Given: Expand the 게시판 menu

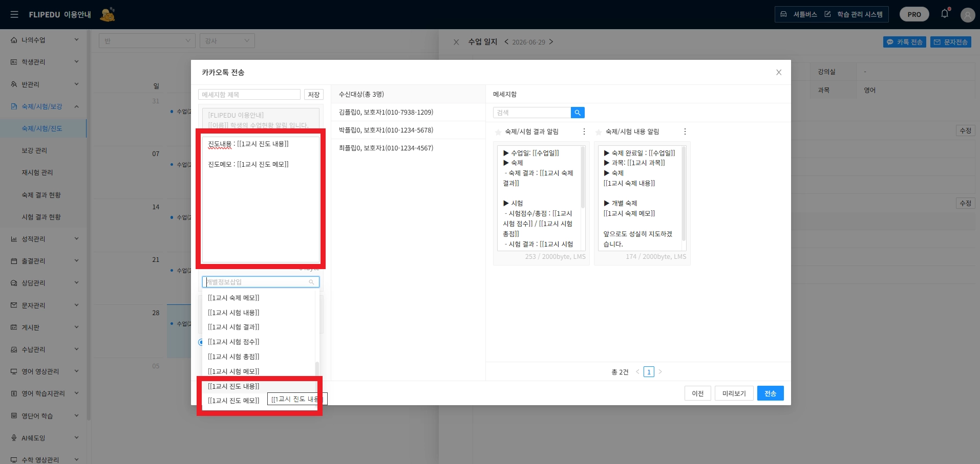Looking at the screenshot, I should [77, 327].
